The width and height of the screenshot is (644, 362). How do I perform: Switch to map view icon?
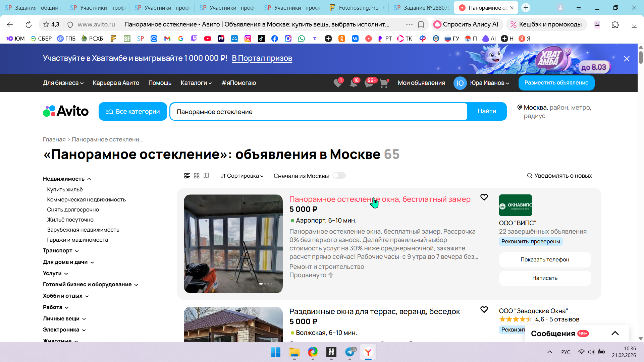(x=206, y=176)
